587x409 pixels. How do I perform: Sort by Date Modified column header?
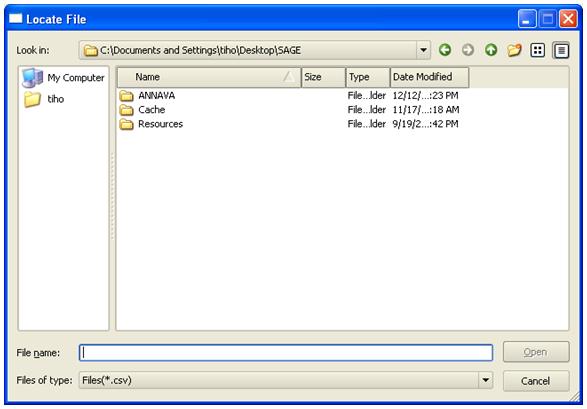pos(429,77)
